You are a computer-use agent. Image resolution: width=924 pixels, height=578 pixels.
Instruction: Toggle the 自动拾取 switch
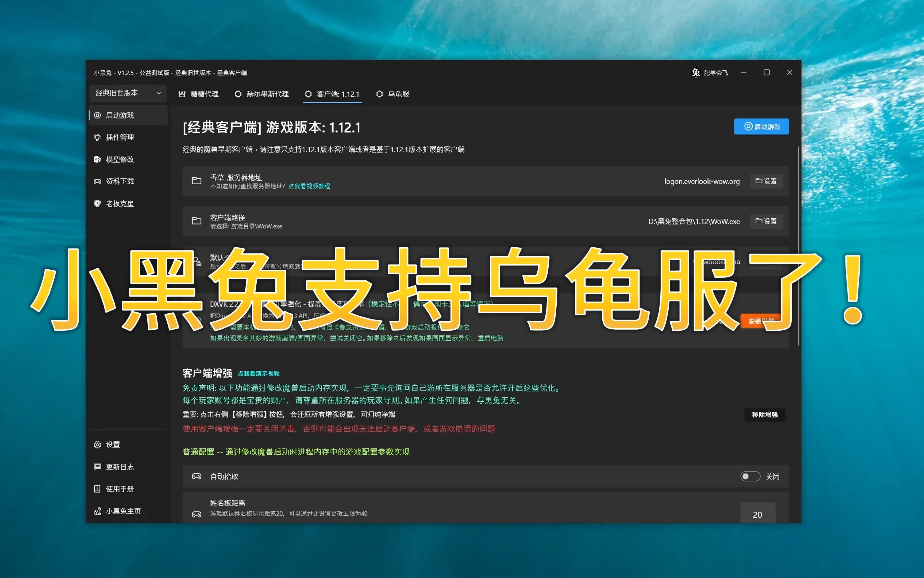point(750,476)
